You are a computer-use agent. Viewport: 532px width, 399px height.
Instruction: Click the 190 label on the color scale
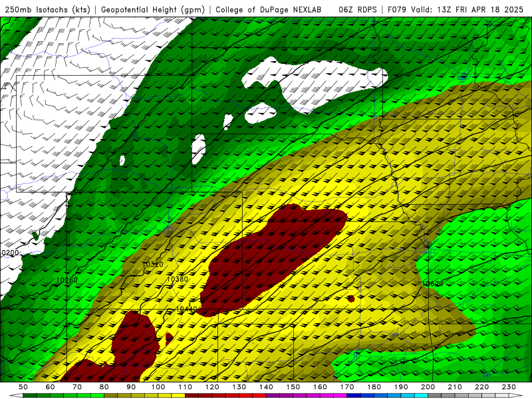point(401,387)
